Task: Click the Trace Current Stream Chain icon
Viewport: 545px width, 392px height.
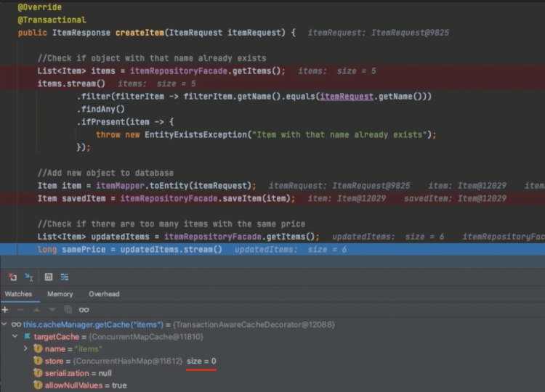Action: pos(65,277)
